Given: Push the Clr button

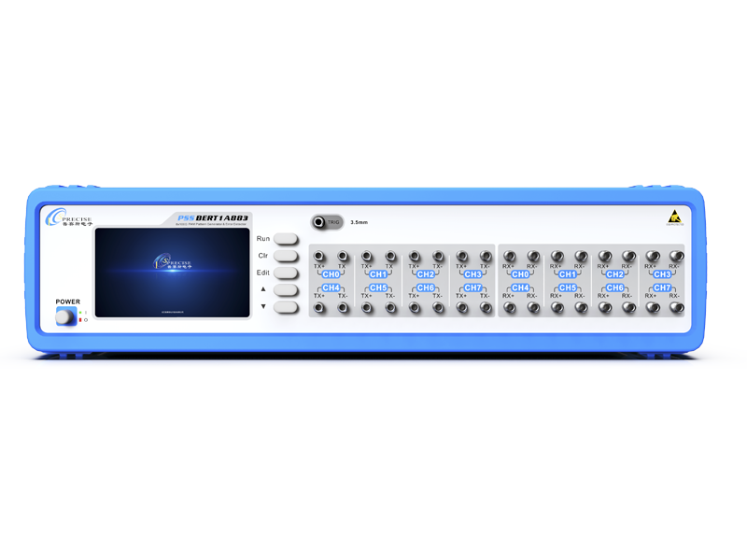Looking at the screenshot, I should [x=286, y=256].
